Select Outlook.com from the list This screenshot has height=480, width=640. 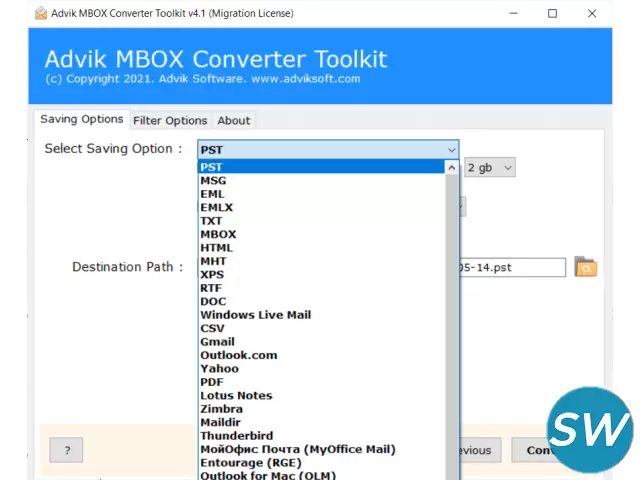click(238, 355)
